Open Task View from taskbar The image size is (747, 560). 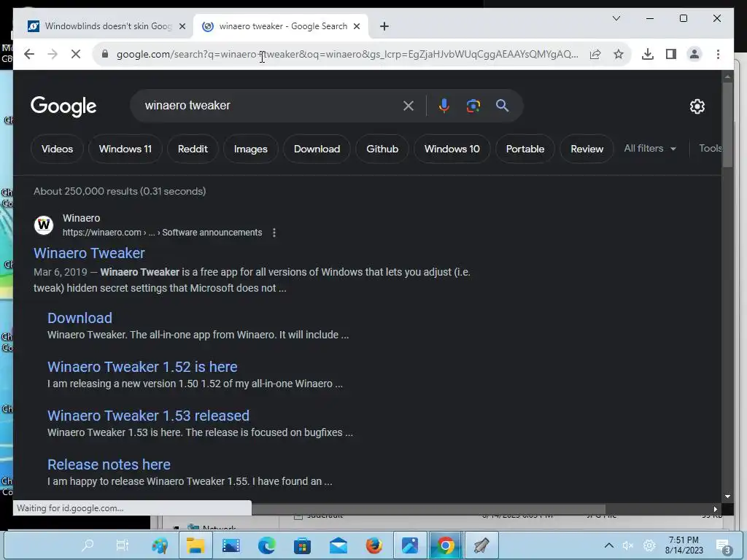coord(123,545)
